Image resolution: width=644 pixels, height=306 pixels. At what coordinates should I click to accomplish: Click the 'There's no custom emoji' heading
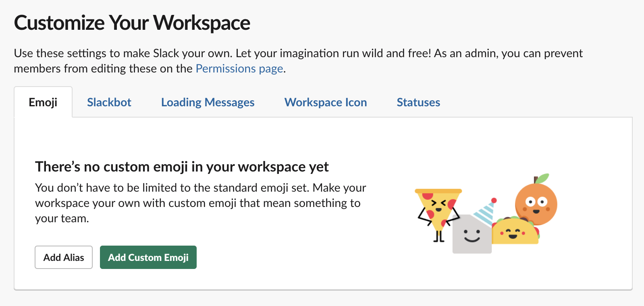point(182,167)
